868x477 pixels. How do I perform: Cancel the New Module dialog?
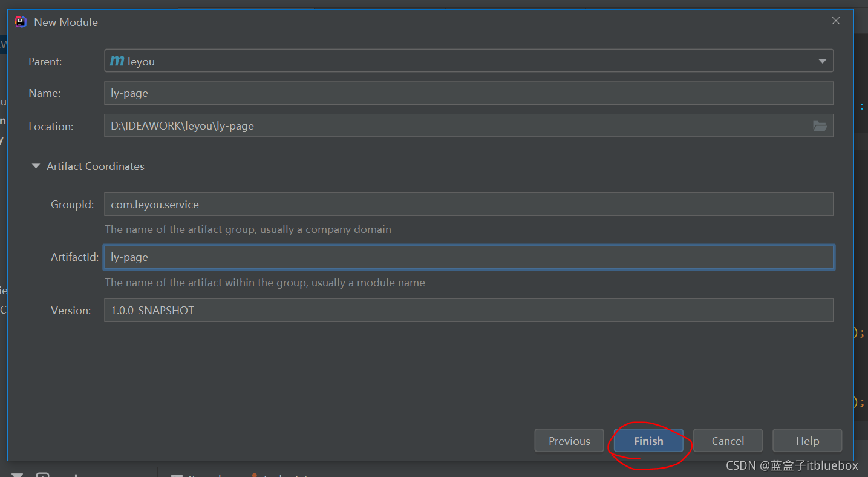click(x=728, y=441)
